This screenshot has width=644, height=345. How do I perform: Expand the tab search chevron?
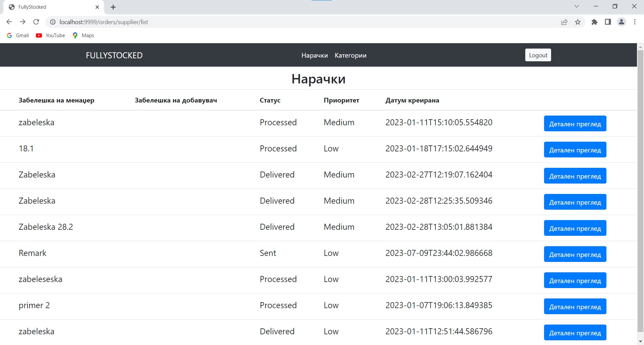click(x=577, y=6)
